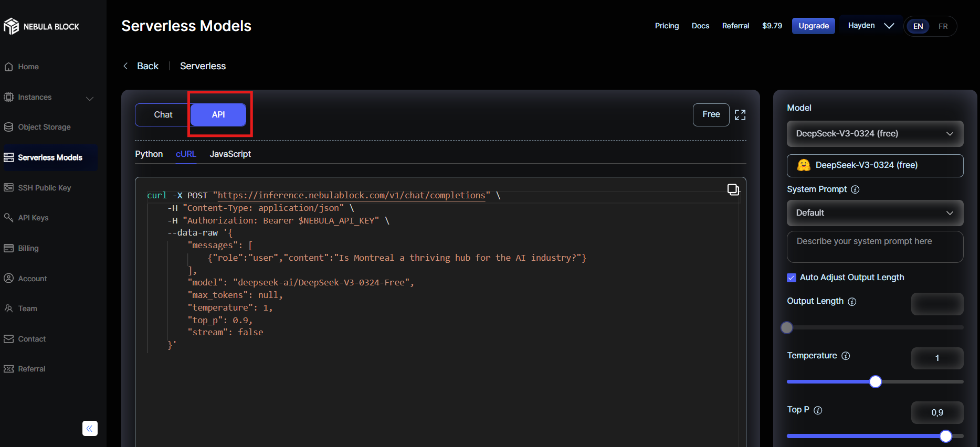Image resolution: width=980 pixels, height=447 pixels.
Task: Click the system prompt text field
Action: [874, 247]
